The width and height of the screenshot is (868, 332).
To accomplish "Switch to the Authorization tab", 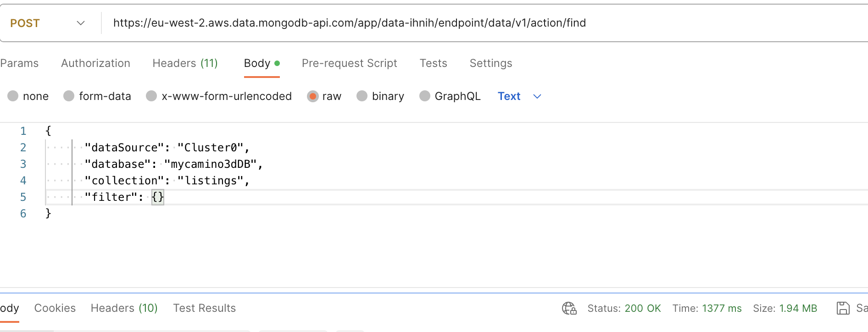I will (95, 63).
